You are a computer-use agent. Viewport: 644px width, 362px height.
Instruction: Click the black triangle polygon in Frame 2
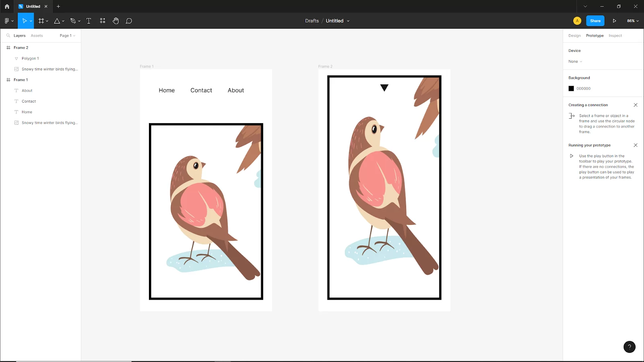pyautogui.click(x=384, y=88)
